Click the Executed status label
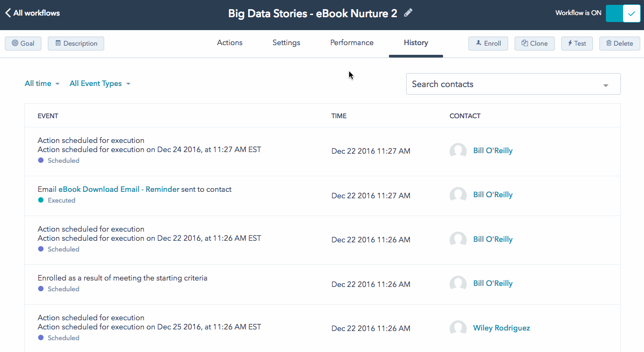This screenshot has height=352, width=644. (x=61, y=200)
